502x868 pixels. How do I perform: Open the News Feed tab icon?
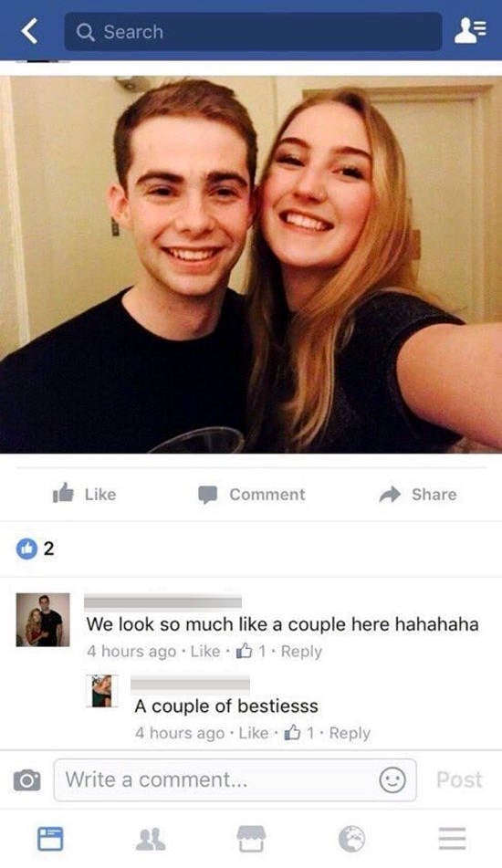(x=50, y=838)
